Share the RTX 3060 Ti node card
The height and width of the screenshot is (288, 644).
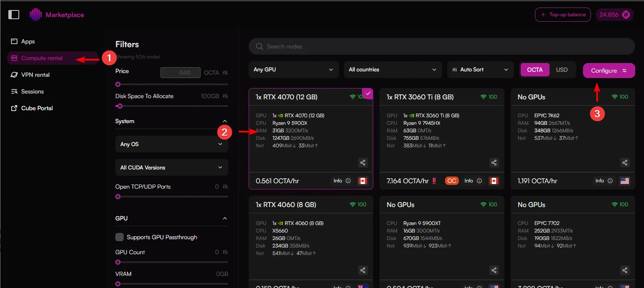click(x=494, y=163)
